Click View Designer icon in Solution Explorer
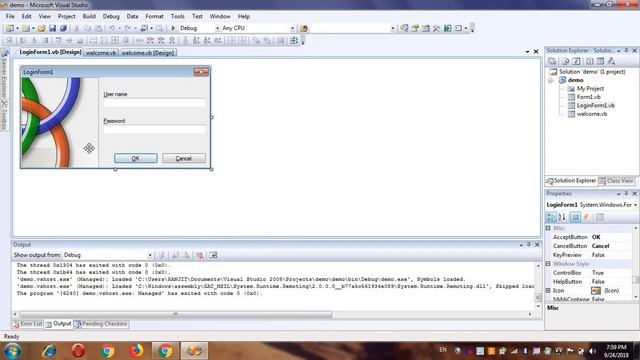640x360 pixels. click(600, 61)
